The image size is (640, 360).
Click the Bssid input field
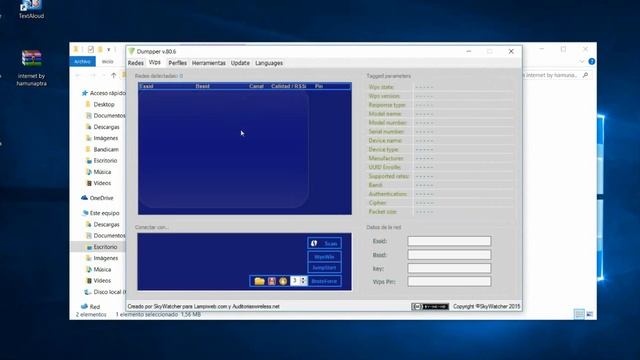[x=449, y=255]
